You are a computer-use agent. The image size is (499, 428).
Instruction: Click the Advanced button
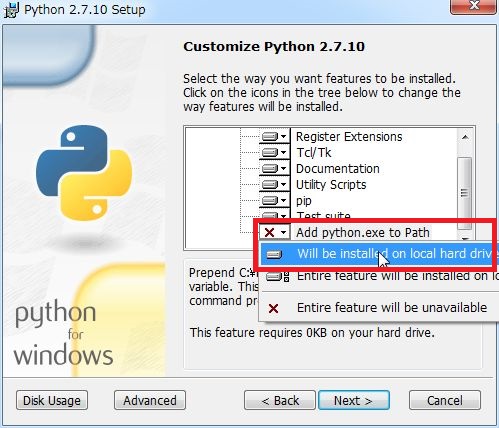[x=150, y=400]
